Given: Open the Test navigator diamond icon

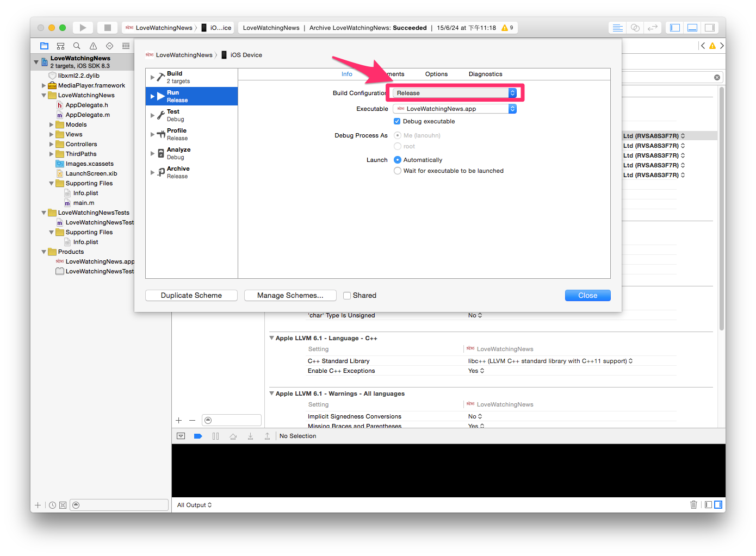Looking at the screenshot, I should [109, 46].
